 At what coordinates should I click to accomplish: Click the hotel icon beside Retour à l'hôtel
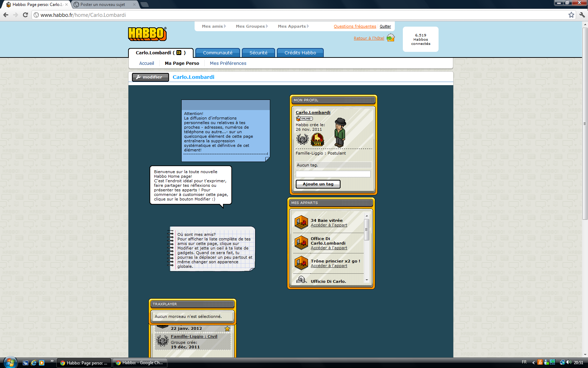[x=391, y=38]
